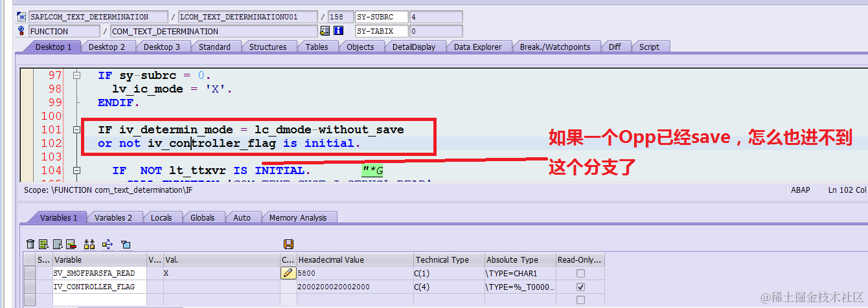This screenshot has width=868, height=308.
Task: Collapse the IF block at line 97
Action: 76,75
